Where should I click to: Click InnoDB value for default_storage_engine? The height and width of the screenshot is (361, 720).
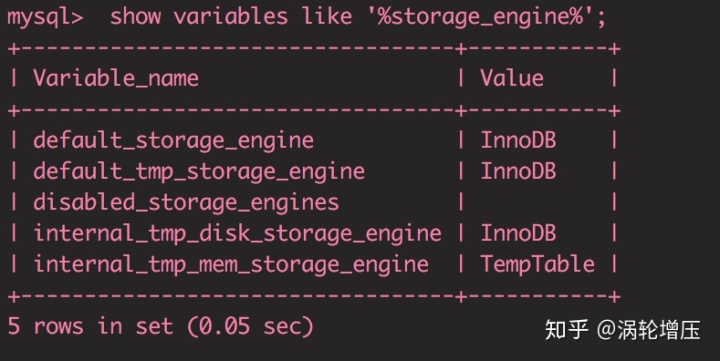(518, 140)
